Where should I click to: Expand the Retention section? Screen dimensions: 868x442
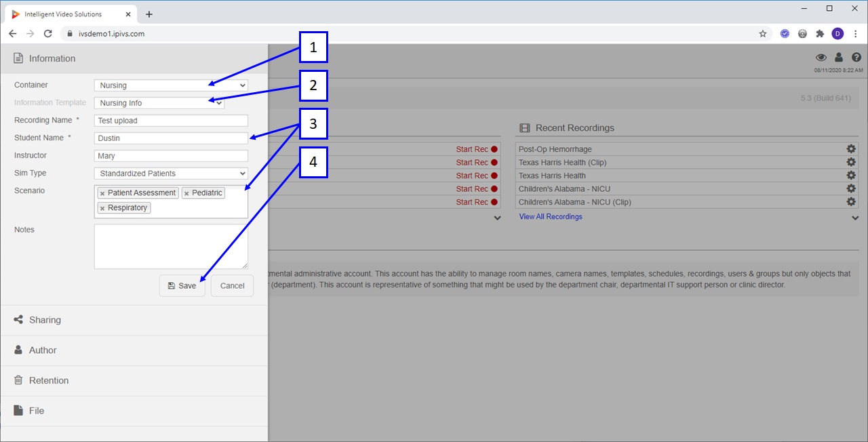tap(134, 381)
